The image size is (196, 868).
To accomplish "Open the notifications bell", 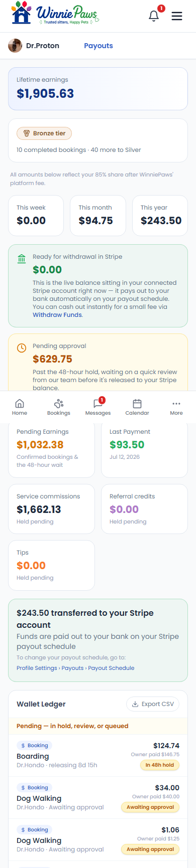I will 154,16.
